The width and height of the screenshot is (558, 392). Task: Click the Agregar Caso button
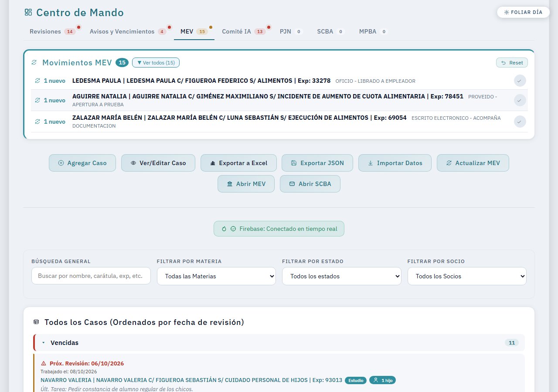[82, 163]
